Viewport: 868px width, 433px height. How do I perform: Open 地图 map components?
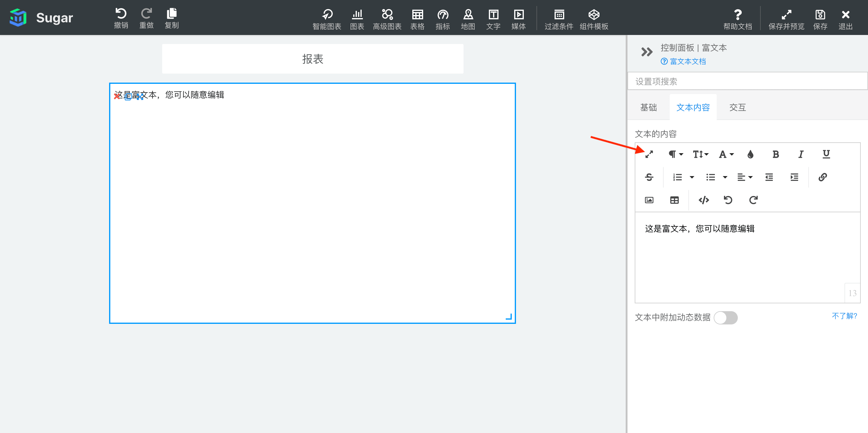point(468,19)
